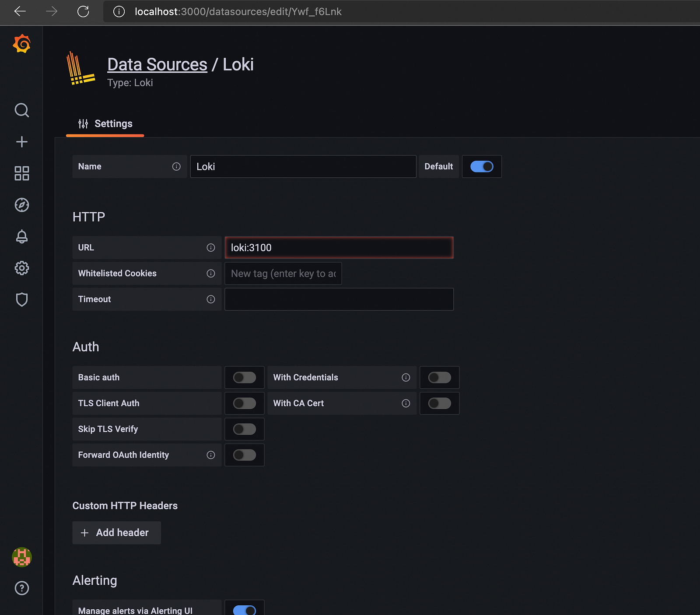Show info tooltip for With Credentials
Screen dimensions: 700x615
tap(406, 377)
